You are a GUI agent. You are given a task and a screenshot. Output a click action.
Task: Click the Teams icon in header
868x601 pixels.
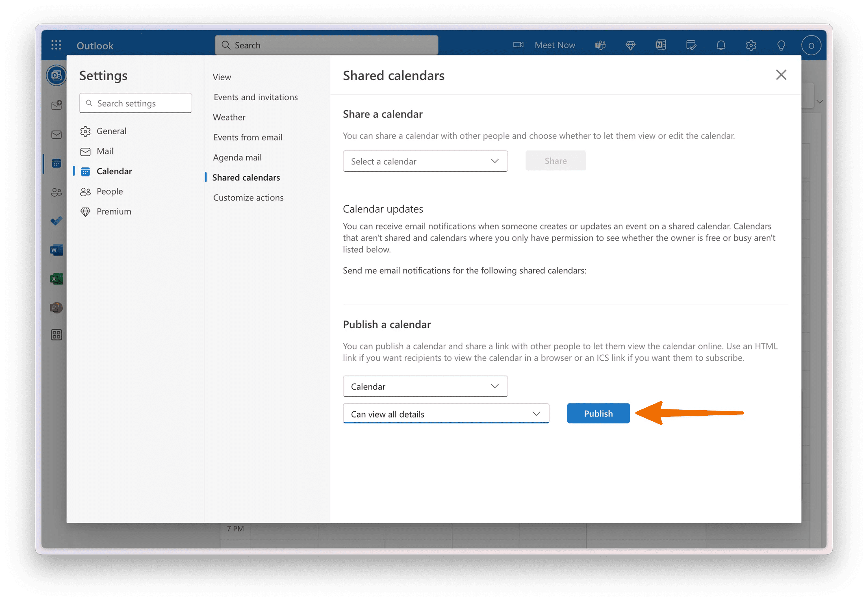[600, 45]
